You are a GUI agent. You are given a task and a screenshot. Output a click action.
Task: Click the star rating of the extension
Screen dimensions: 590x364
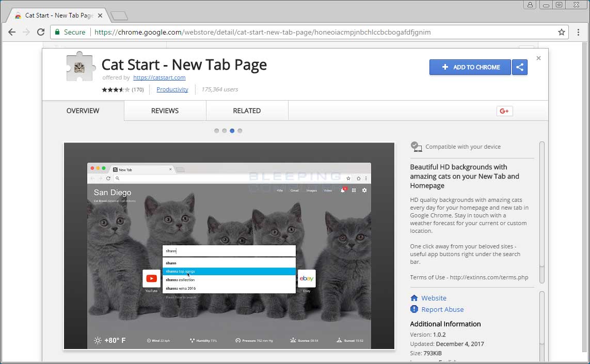(x=116, y=90)
